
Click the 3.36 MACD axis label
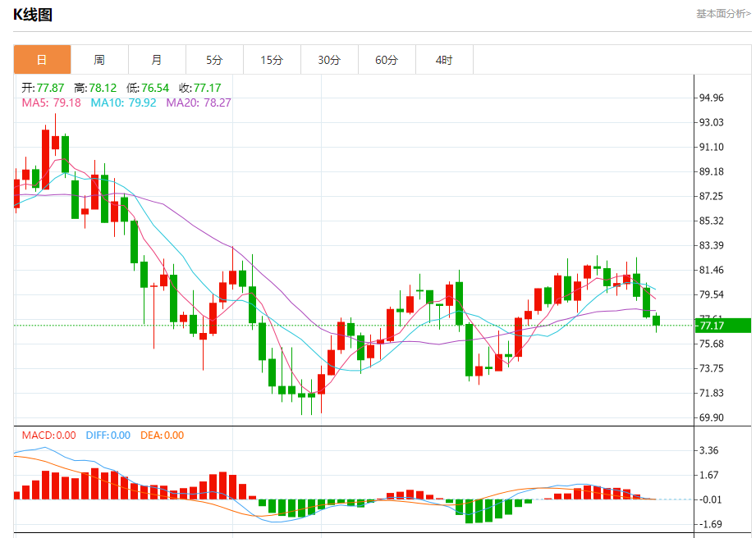click(x=708, y=450)
